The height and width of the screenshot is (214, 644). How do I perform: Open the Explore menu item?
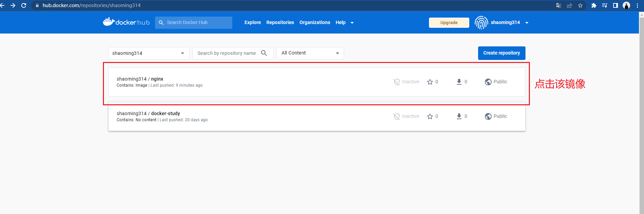pos(253,22)
